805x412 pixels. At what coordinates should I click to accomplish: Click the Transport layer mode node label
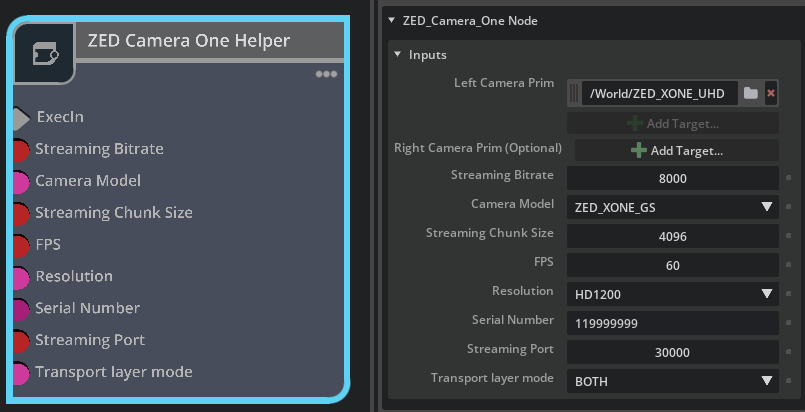coord(113,371)
